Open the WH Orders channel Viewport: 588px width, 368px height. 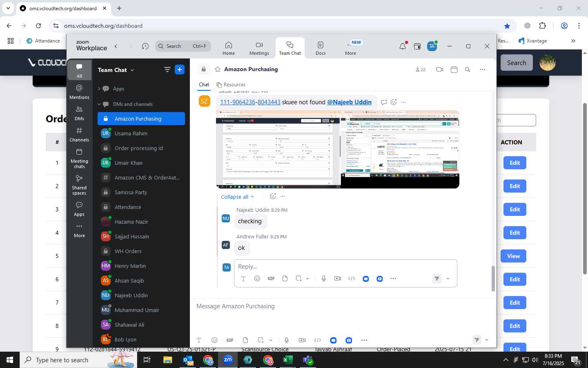tap(141, 251)
